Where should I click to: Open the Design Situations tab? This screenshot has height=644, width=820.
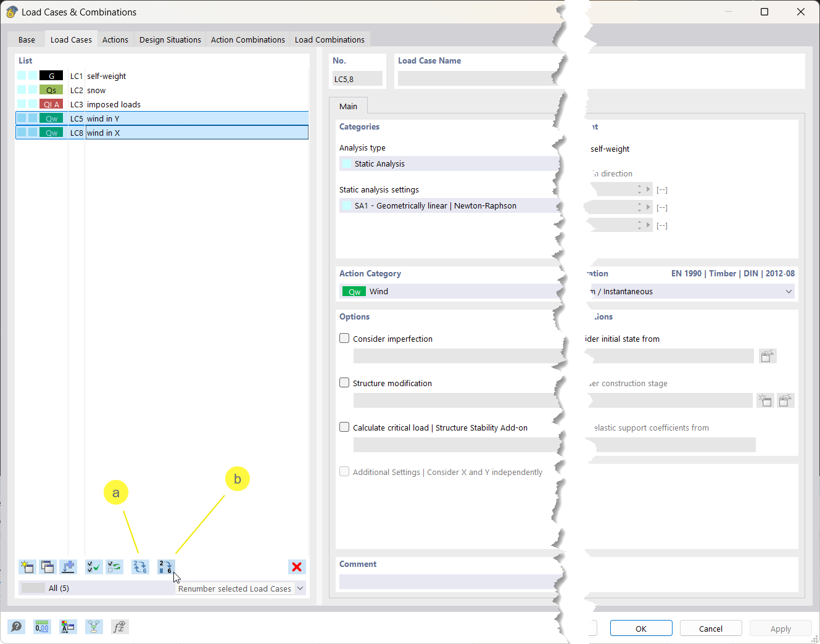170,39
